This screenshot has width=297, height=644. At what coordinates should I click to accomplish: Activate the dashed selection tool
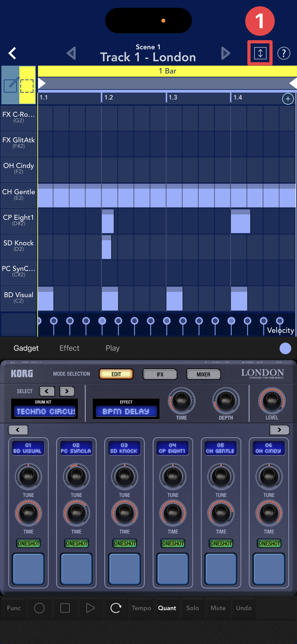click(27, 85)
